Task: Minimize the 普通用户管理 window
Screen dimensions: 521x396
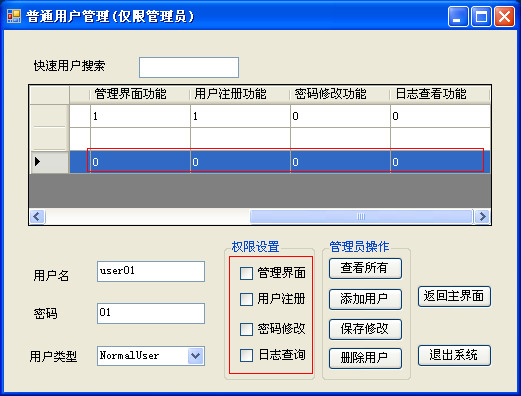Action: coord(458,16)
